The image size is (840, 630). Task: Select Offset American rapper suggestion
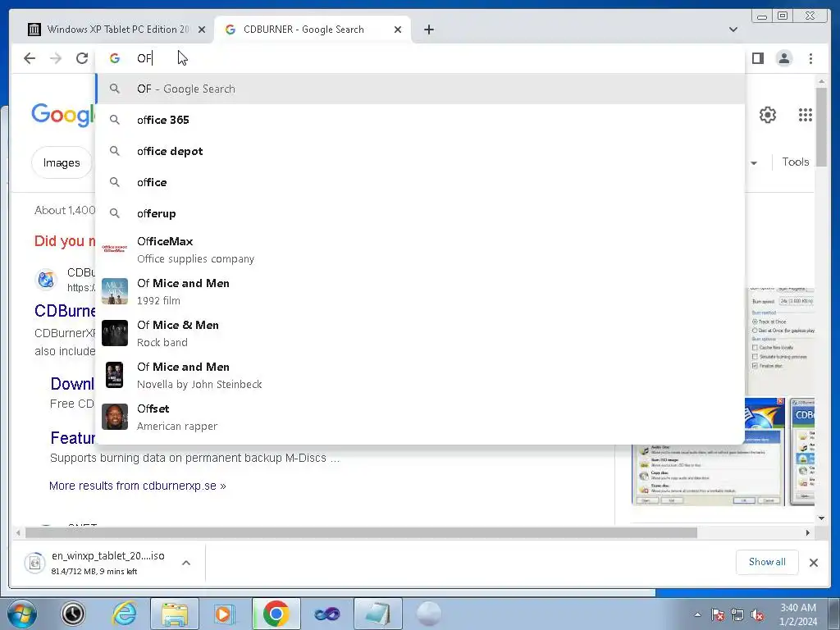421,417
